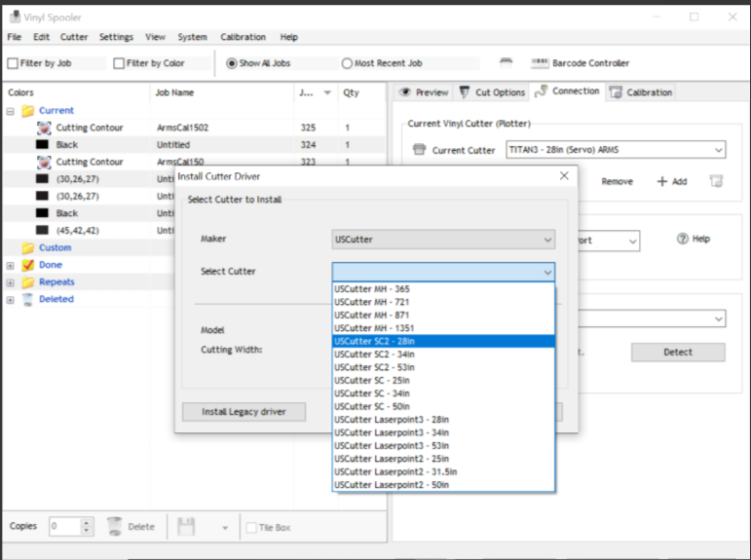Open the Barcode Controller
The height and width of the screenshot is (560, 751).
pyautogui.click(x=580, y=62)
